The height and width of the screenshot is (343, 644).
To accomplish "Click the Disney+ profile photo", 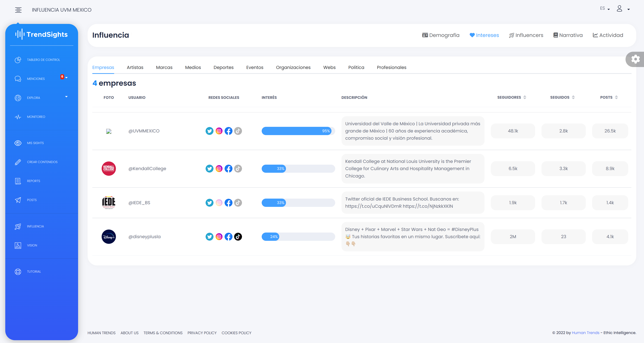I will 109,237.
